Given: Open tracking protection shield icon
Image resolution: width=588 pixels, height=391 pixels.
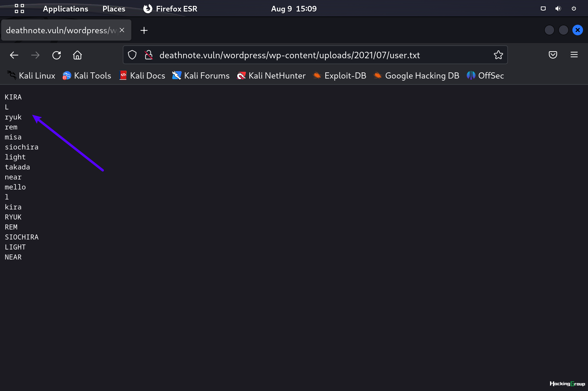Looking at the screenshot, I should pos(132,55).
